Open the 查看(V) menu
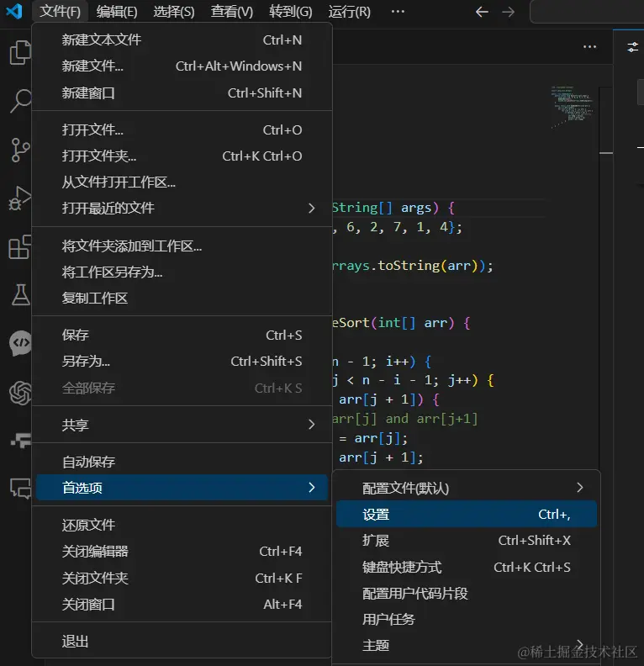Image resolution: width=644 pixels, height=666 pixels. 232,12
